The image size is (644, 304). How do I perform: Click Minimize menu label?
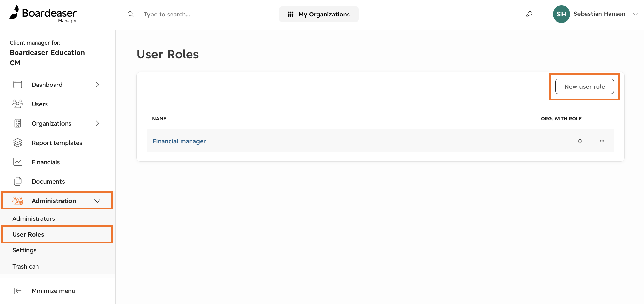[54, 291]
